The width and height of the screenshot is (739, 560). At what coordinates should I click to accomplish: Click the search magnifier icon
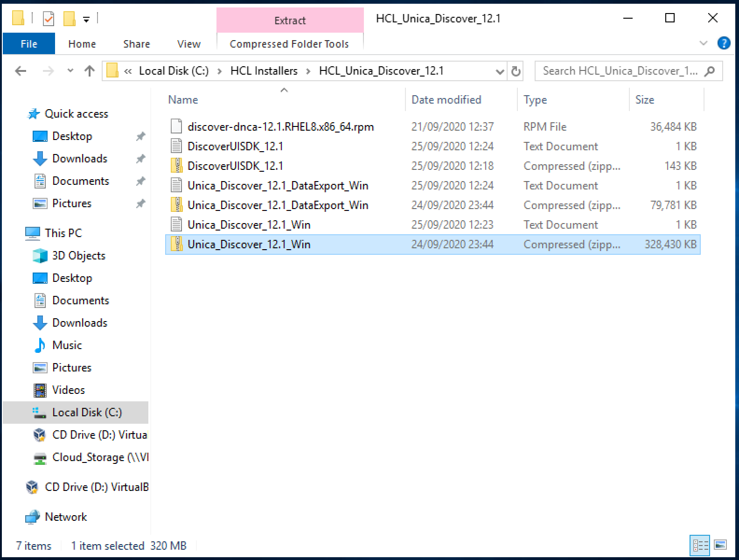point(710,71)
